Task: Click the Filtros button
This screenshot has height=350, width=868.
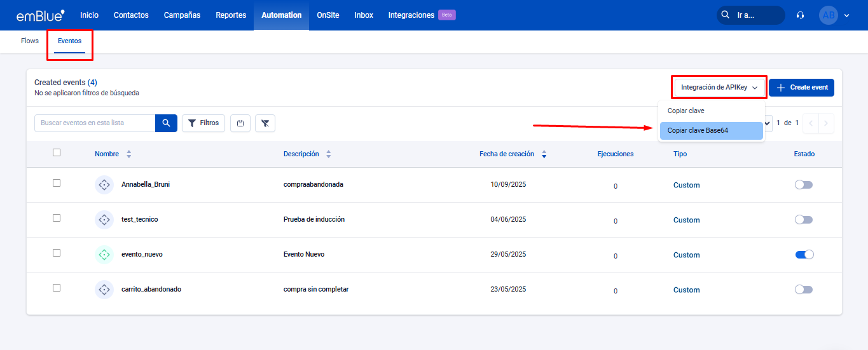Action: (203, 123)
